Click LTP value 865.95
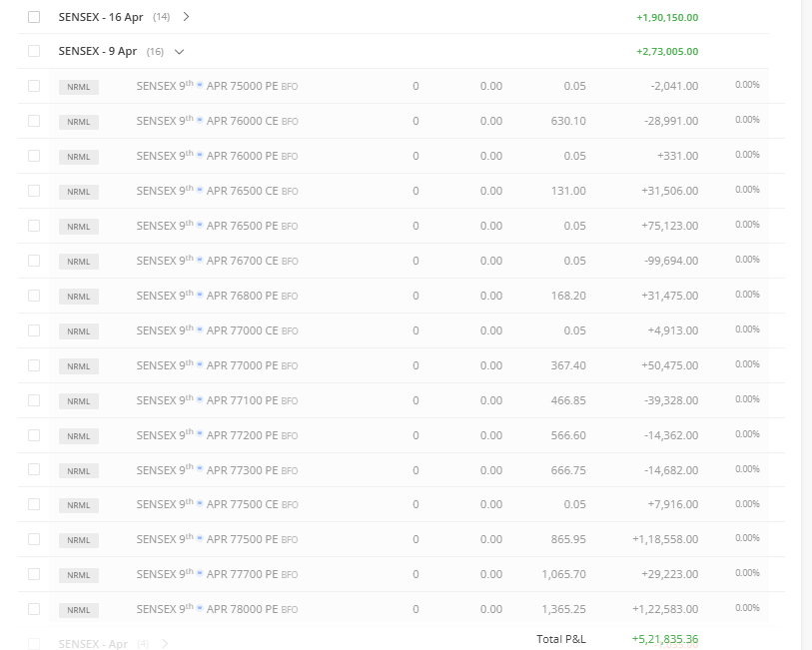The width and height of the screenshot is (812, 650). [568, 539]
